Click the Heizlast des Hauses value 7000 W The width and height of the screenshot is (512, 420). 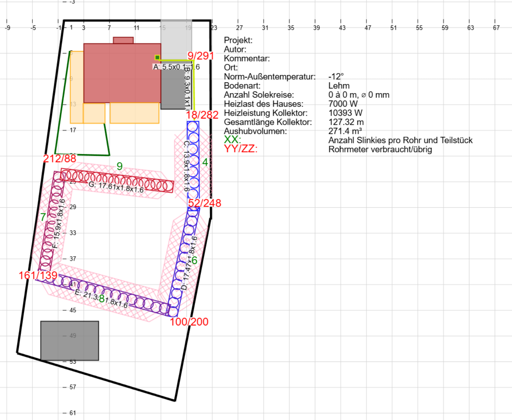(343, 104)
